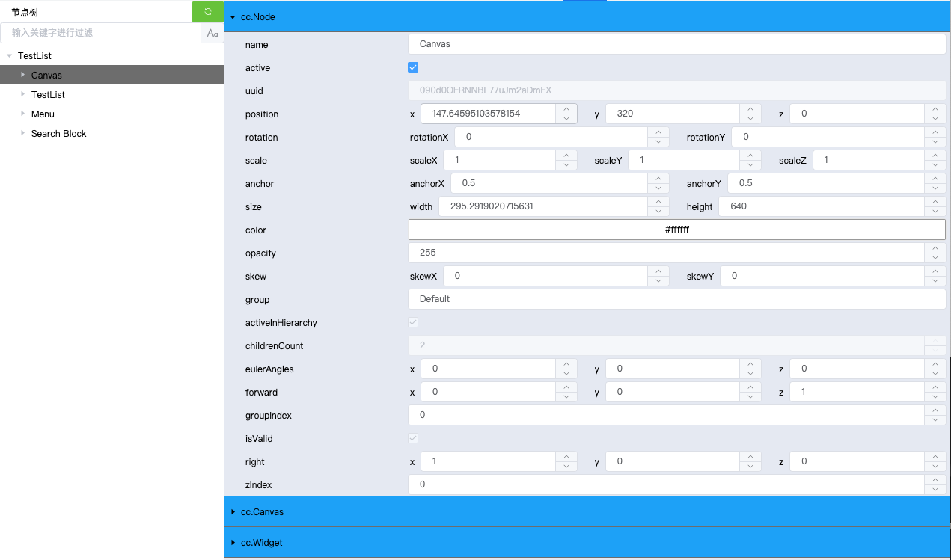Image resolution: width=951 pixels, height=560 pixels.
Task: Increase skewX with up arrow
Action: point(658,271)
